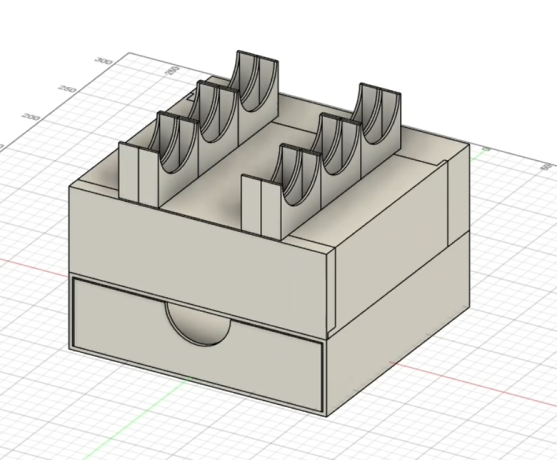This screenshot has height=460, width=557.
Task: Click the "300" grid axis label
Action: (104, 61)
